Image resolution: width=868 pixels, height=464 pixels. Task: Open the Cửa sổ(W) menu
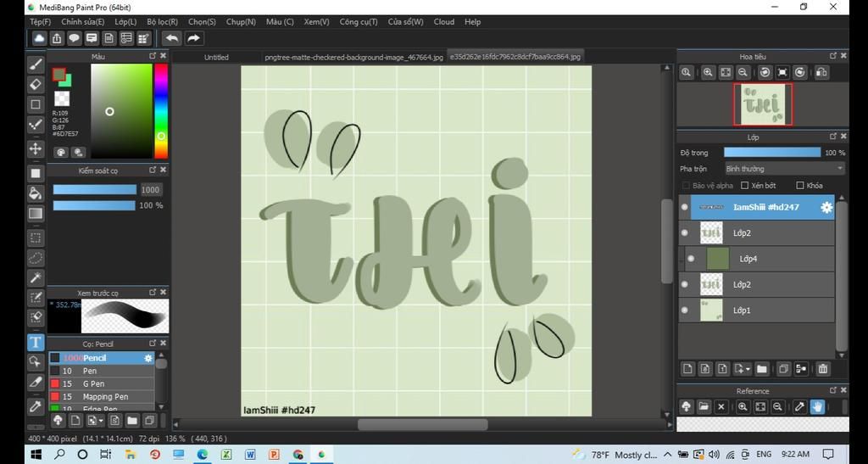(405, 21)
